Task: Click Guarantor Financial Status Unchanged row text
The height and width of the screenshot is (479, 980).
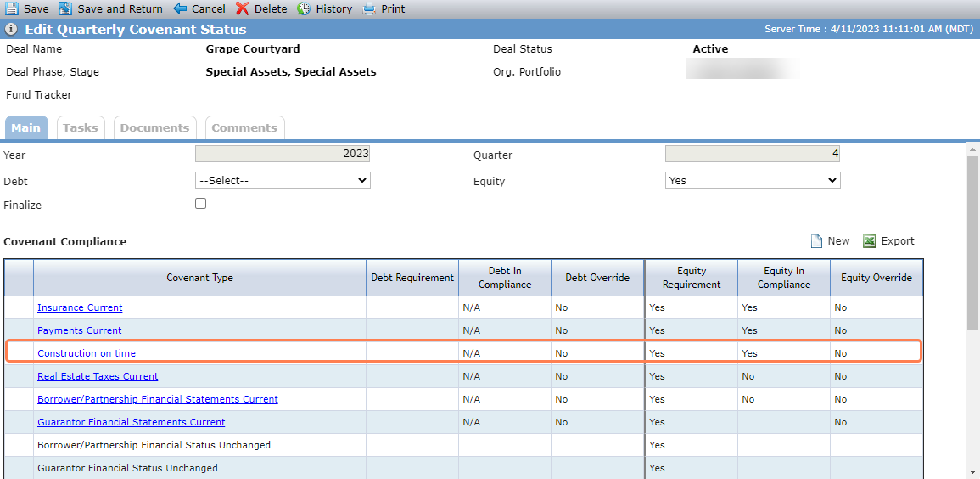Action: (127, 468)
